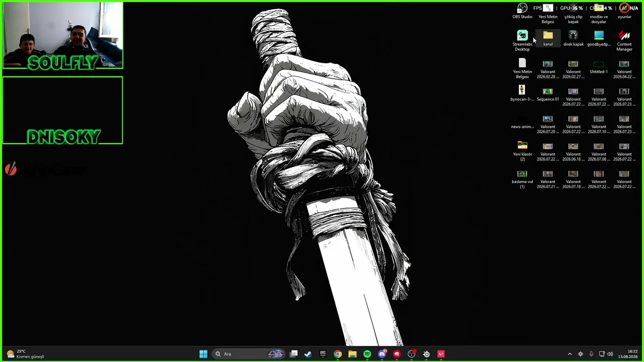
Task: Open Google Chrome from the taskbar
Action: (338, 354)
